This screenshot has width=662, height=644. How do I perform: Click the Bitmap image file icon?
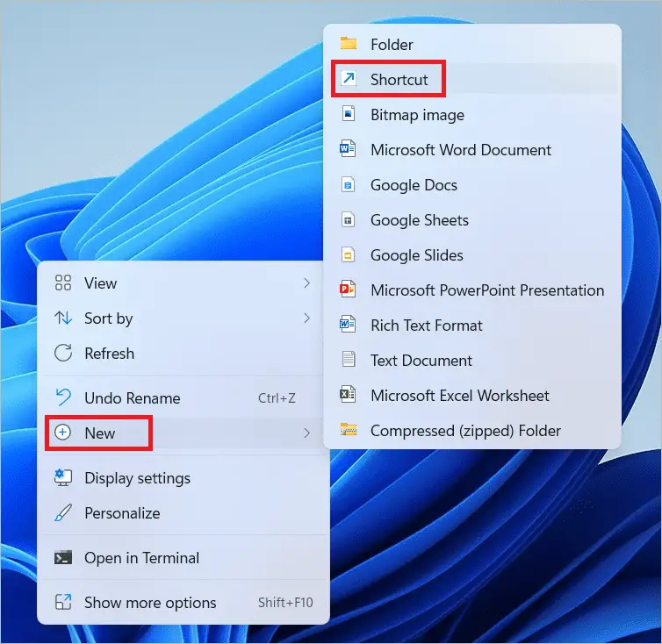349,114
